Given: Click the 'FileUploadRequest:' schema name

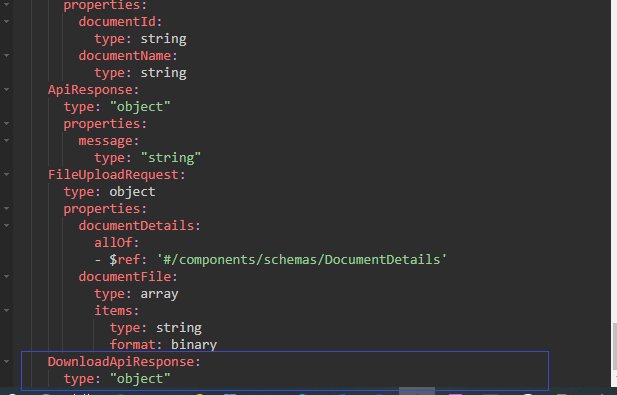Looking at the screenshot, I should pyautogui.click(x=116, y=174).
